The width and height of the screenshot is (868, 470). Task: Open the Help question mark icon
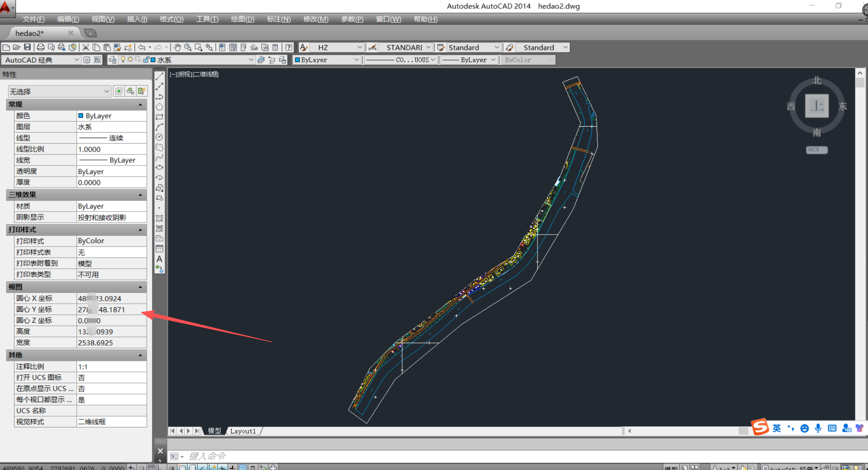point(289,48)
